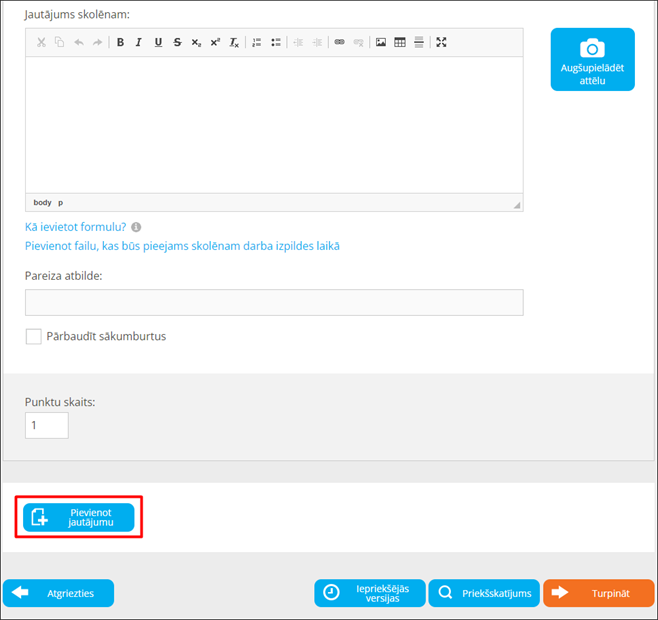Click the Pievienot failu link for students

click(182, 246)
